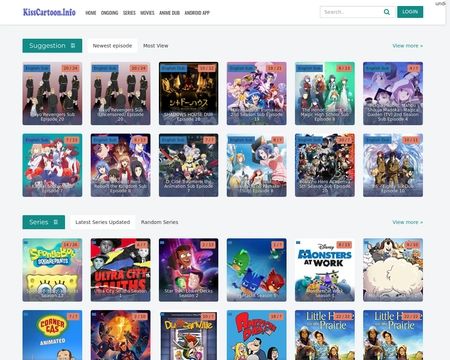Click the Series section button

pos(44,222)
